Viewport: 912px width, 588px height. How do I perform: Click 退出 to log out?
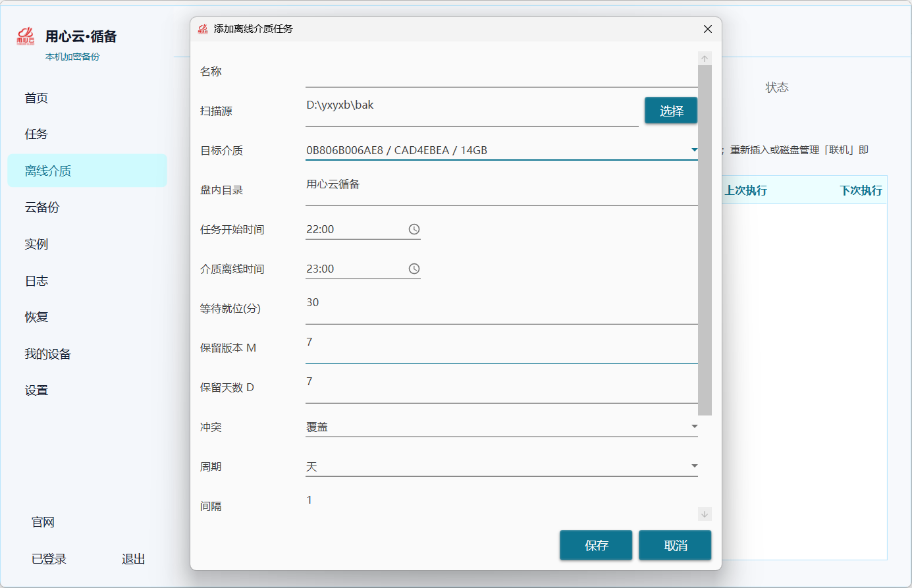(x=134, y=559)
